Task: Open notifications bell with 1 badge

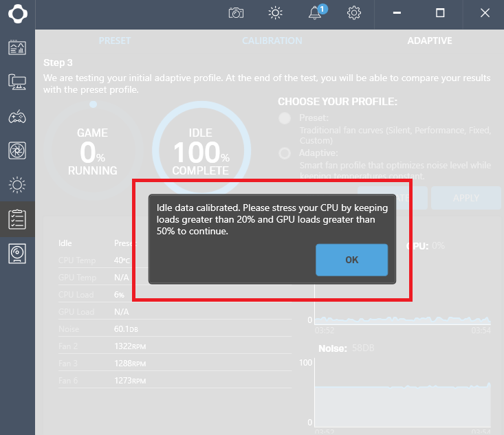Action: click(317, 12)
